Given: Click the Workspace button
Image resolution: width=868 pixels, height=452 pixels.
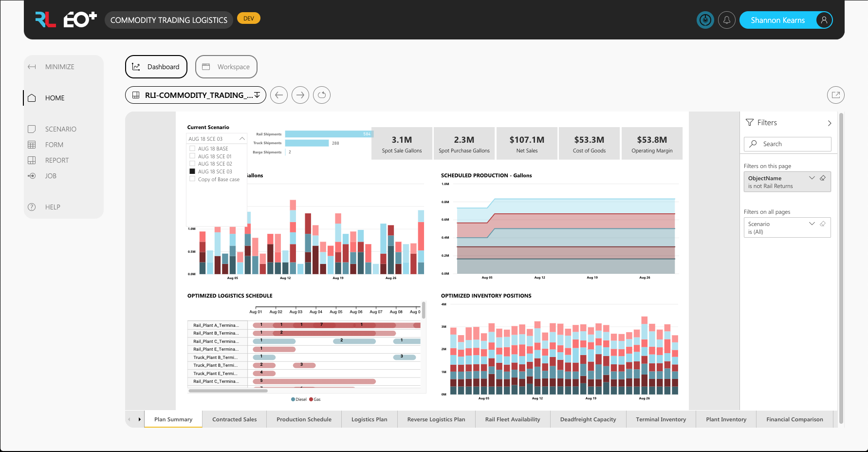Looking at the screenshot, I should [x=226, y=67].
